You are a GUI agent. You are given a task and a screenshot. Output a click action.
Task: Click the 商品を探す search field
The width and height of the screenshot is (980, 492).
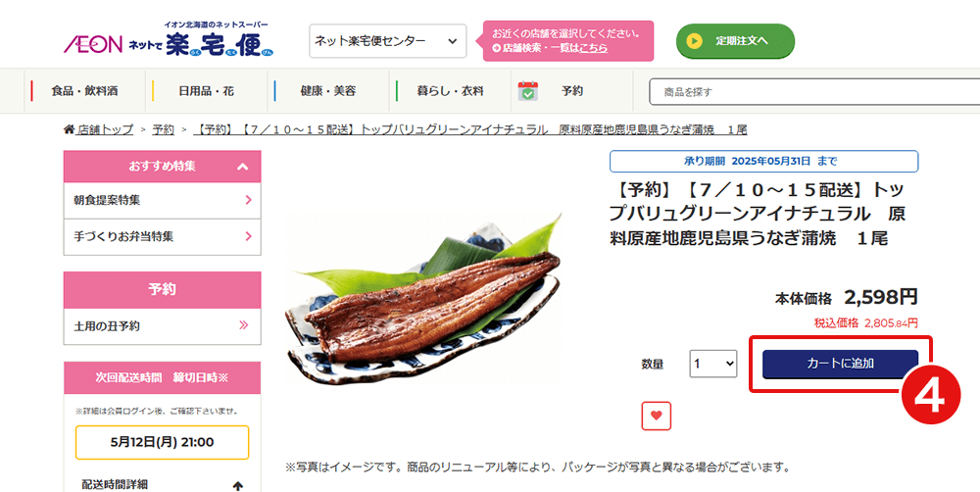(814, 92)
